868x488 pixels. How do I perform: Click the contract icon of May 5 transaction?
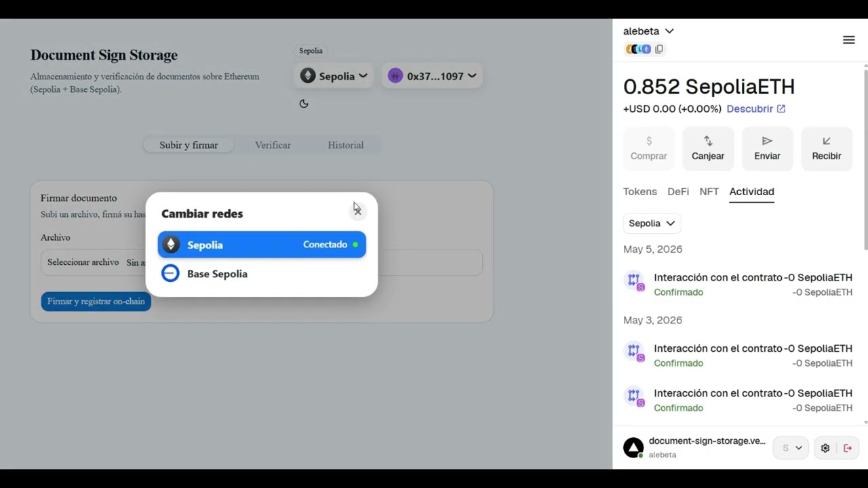click(634, 281)
